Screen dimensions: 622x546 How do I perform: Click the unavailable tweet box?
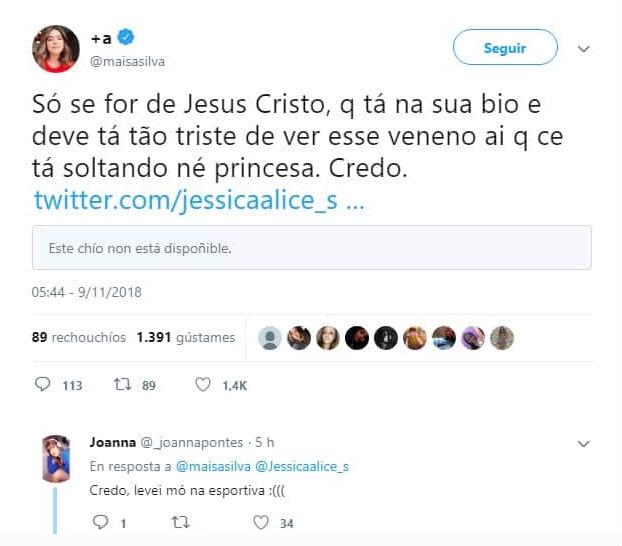tap(311, 247)
